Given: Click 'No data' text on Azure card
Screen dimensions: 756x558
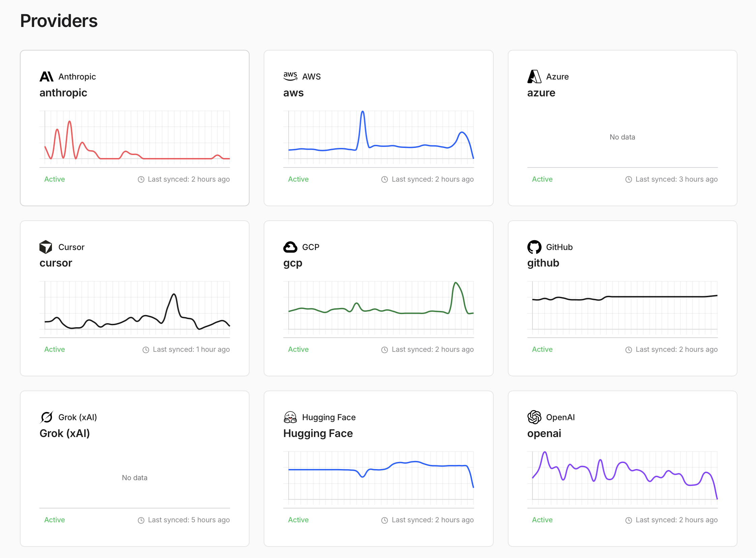Looking at the screenshot, I should click(622, 137).
